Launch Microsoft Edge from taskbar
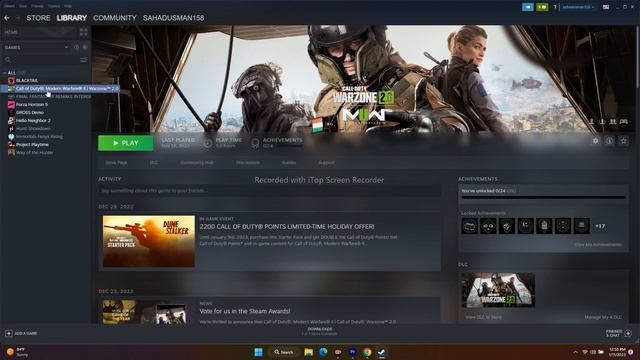This screenshot has height=360, width=640. pyautogui.click(x=323, y=352)
